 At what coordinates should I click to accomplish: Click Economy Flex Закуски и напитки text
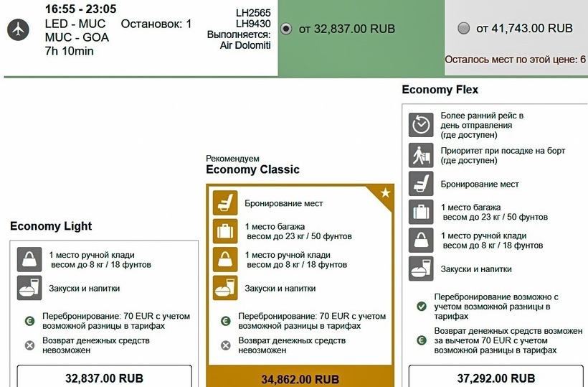pos(476,269)
